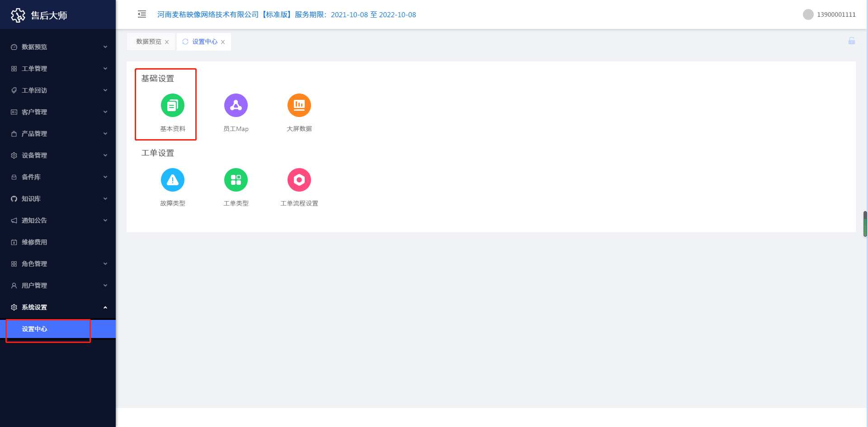Screen dimensions: 868x427
Task: Open the 大屏数据 orange icon
Action: click(299, 105)
